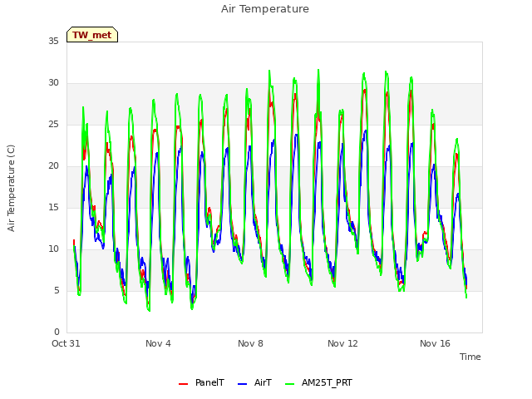Click the Time x-axis title
The image size is (532, 399).
pos(470,357)
